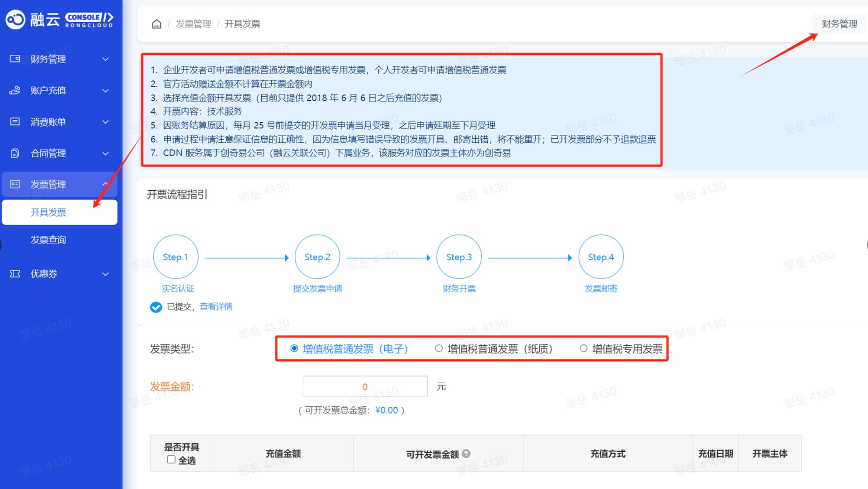
Task: Click the 账户充值 recharge icon in sidebar
Action: (15, 90)
